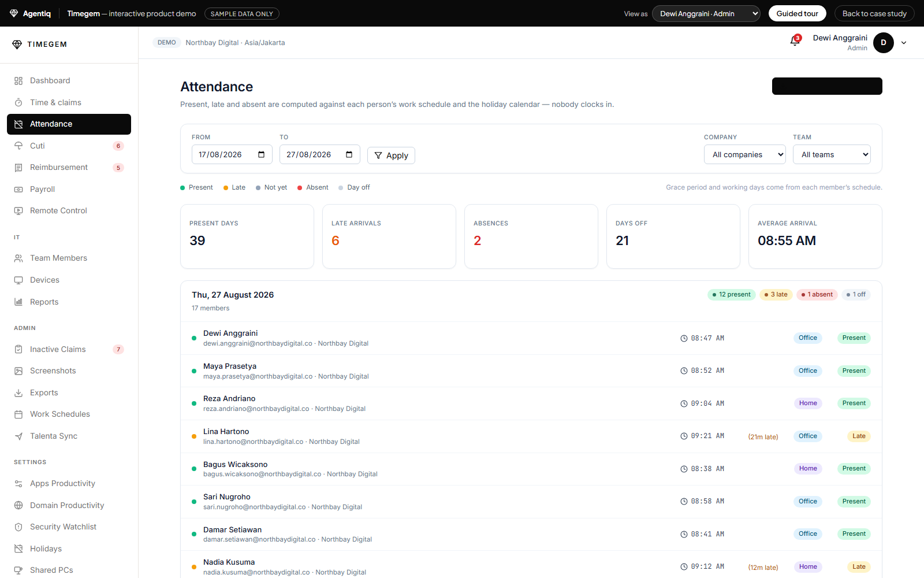This screenshot has height=578, width=924.
Task: Click the Exports download icon
Action: tap(18, 392)
